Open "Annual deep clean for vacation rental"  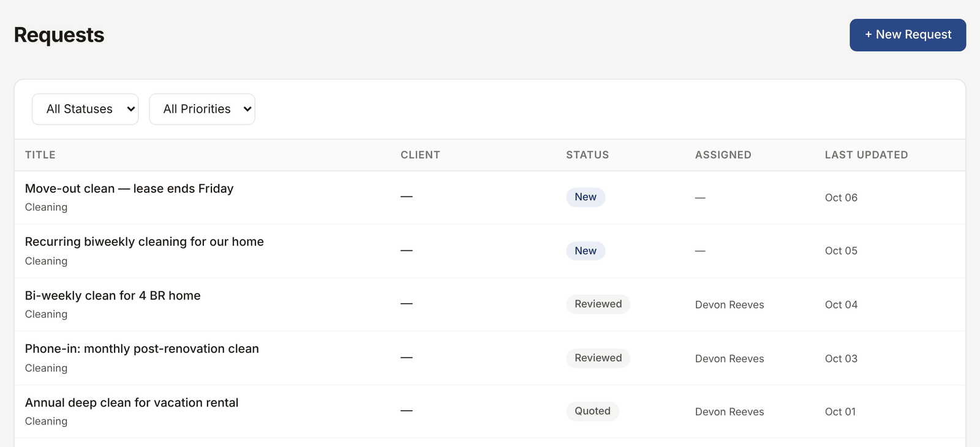(132, 403)
